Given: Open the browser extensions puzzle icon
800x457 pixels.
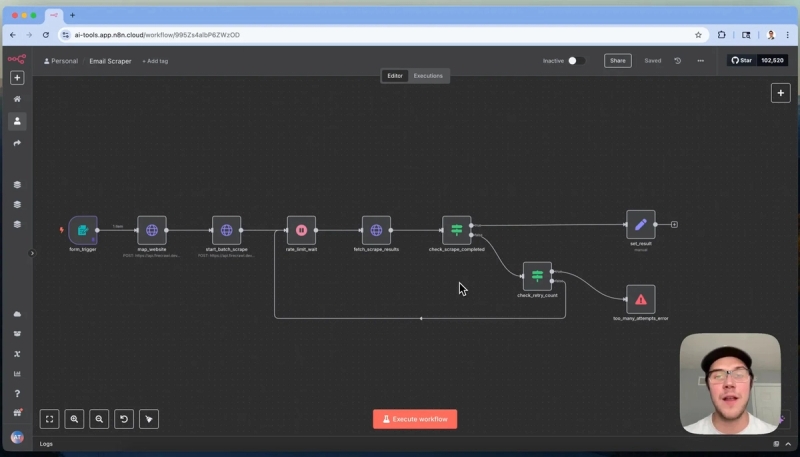Looking at the screenshot, I should click(721, 35).
